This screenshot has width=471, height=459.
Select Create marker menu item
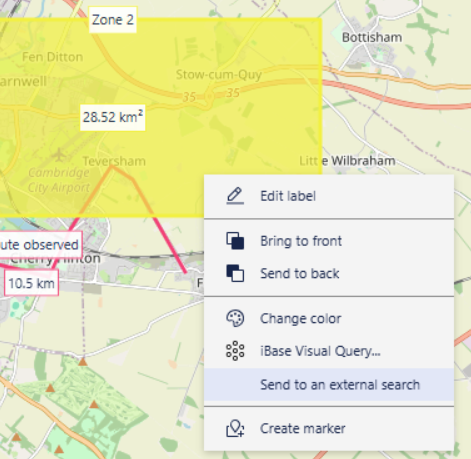(x=329, y=428)
